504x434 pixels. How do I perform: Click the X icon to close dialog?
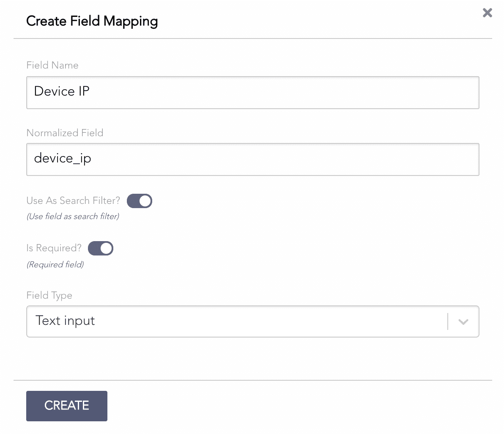(x=487, y=13)
